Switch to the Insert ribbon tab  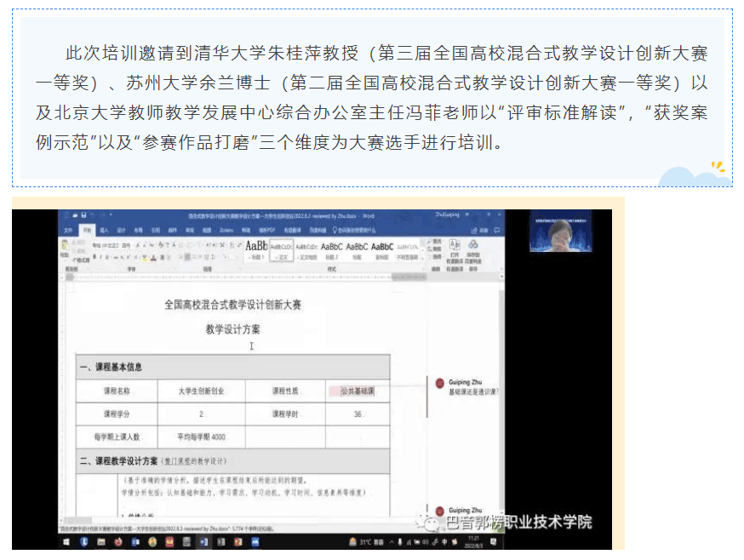104,230
